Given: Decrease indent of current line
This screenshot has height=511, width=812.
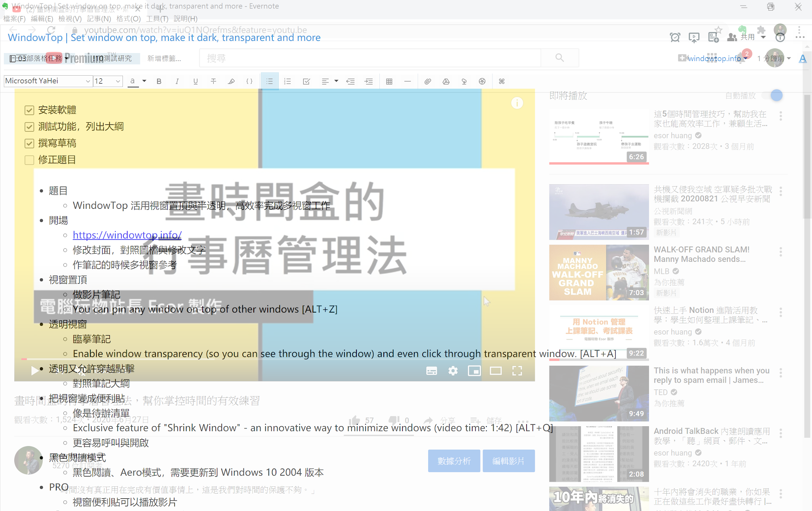Looking at the screenshot, I should point(350,81).
